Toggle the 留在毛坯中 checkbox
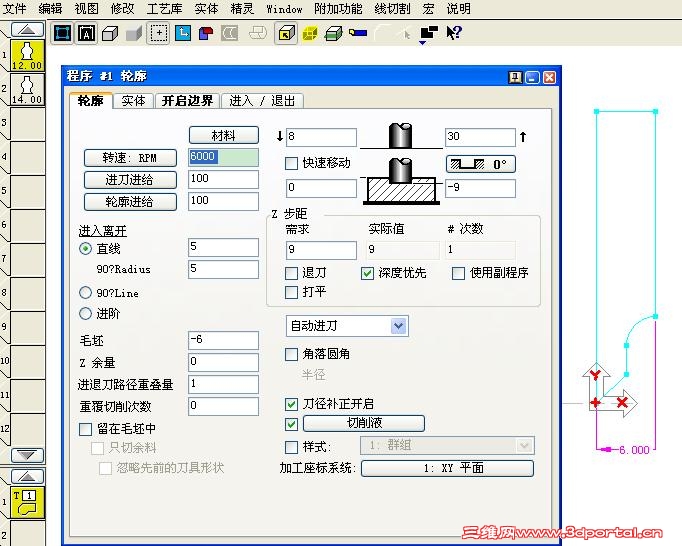682x546 pixels. click(85, 429)
